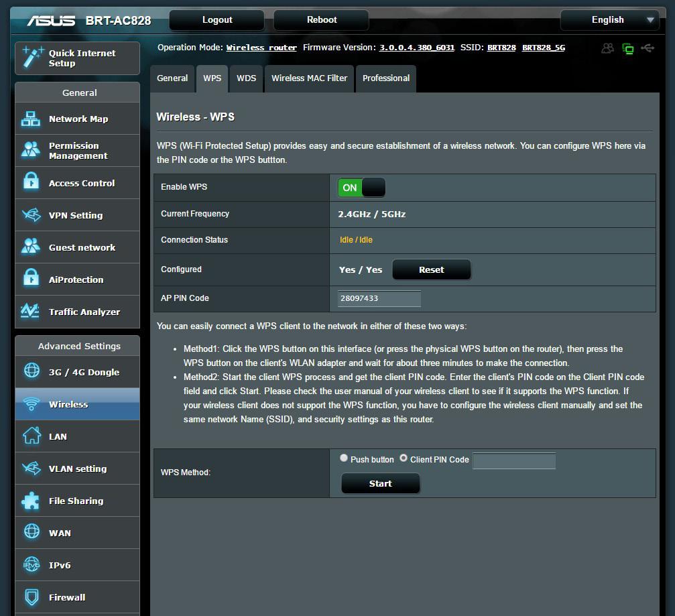Click the 2.4GHz / 5GHz frequency value

pyautogui.click(x=372, y=214)
